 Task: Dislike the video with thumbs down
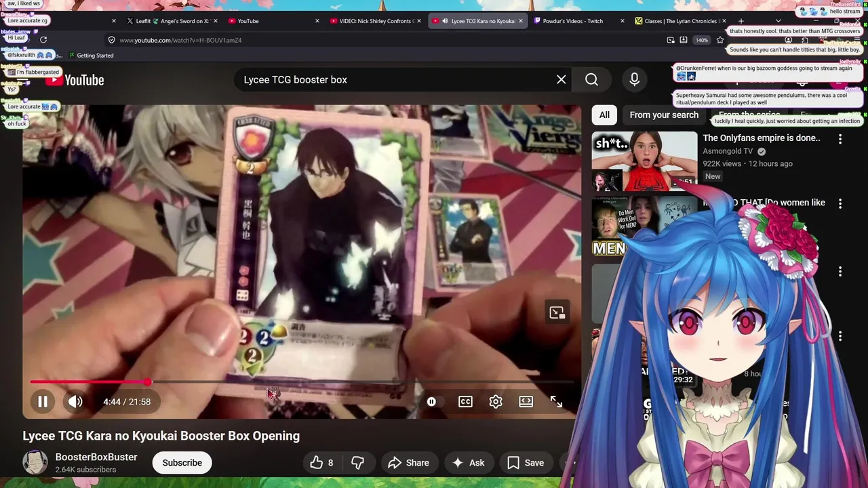click(x=357, y=463)
